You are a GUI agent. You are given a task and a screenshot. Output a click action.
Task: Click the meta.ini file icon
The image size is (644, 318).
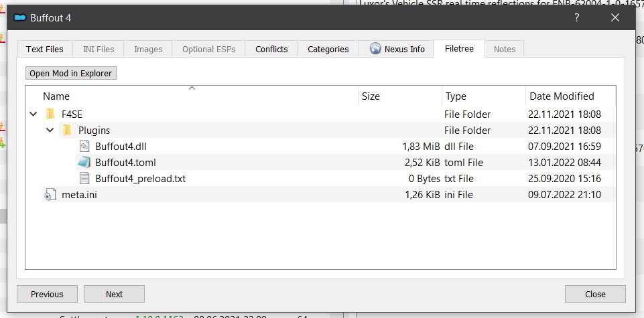[50, 195]
